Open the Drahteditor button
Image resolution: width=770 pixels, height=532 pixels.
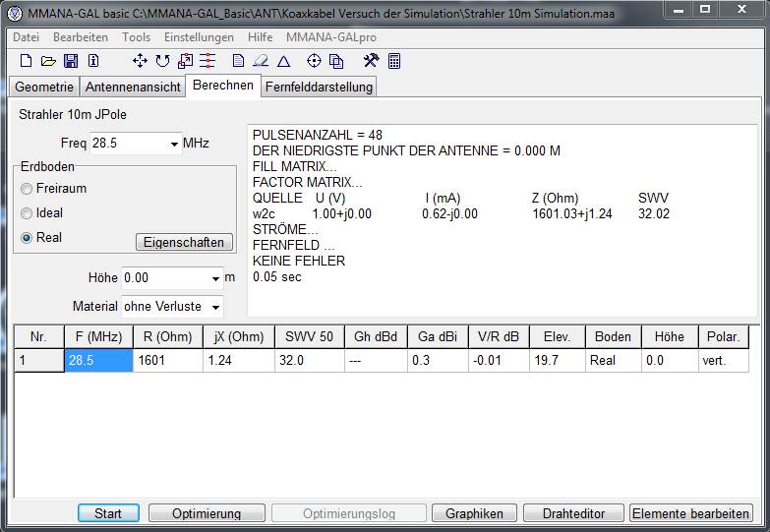coord(573,513)
